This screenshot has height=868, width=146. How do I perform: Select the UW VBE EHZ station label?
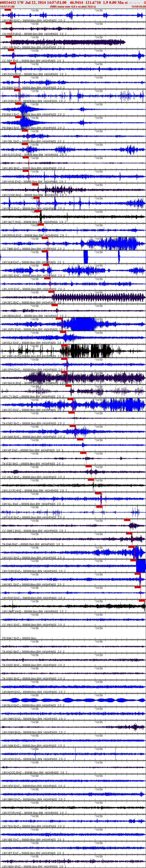coord(33,840)
